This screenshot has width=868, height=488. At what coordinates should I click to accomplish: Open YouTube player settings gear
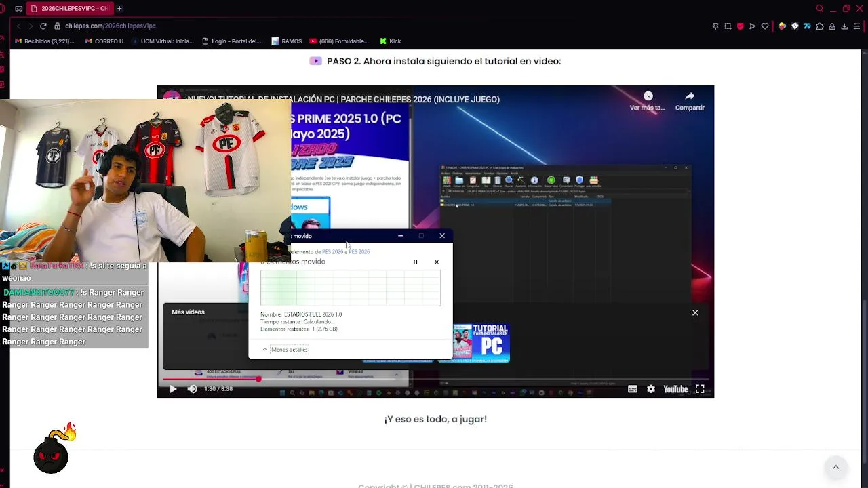click(651, 389)
